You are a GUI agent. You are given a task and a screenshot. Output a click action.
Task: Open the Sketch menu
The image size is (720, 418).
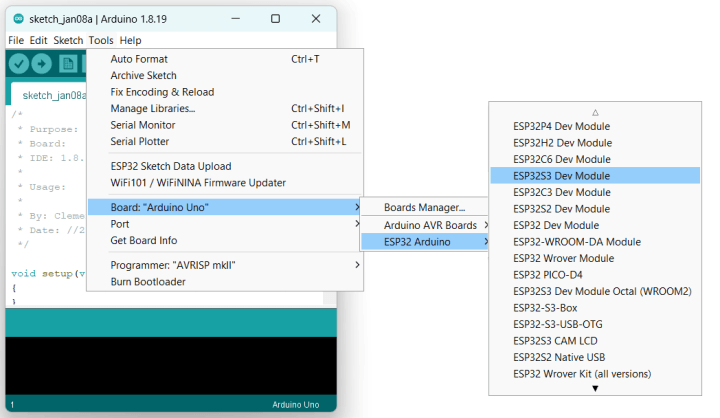(68, 40)
